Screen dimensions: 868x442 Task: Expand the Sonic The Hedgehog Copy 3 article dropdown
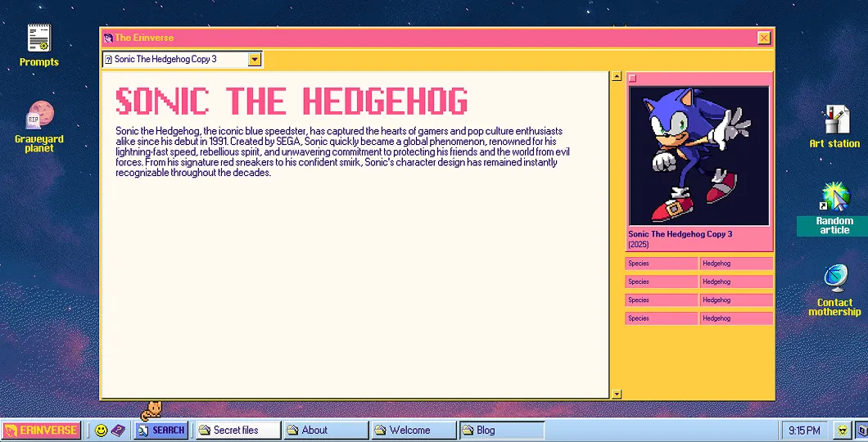tap(255, 59)
